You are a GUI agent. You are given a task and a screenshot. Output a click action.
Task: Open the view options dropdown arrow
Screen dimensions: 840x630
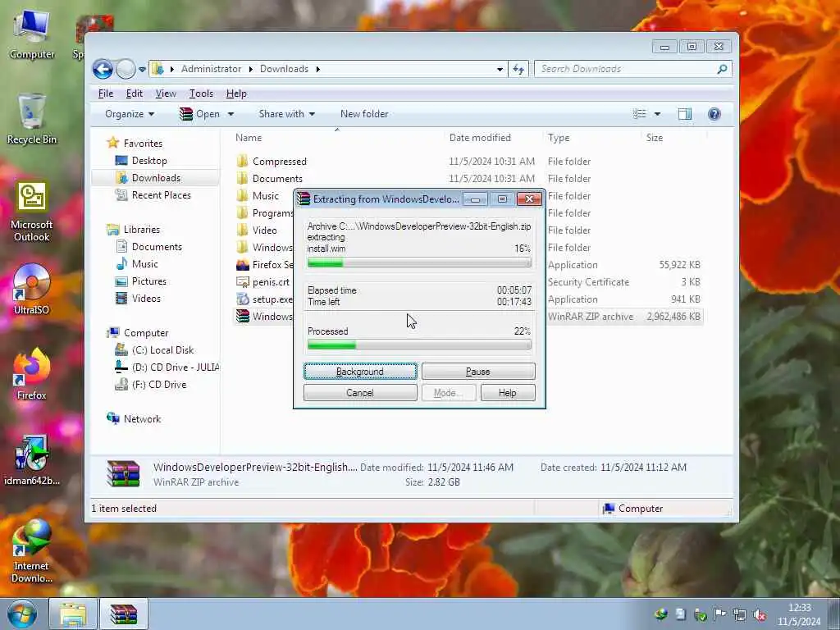pyautogui.click(x=657, y=114)
